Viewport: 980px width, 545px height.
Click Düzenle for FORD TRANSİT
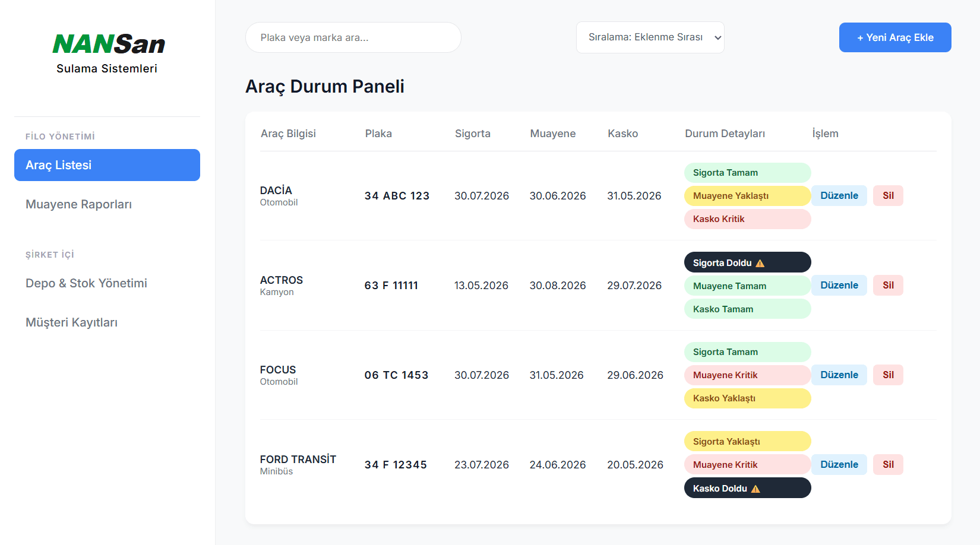point(839,464)
